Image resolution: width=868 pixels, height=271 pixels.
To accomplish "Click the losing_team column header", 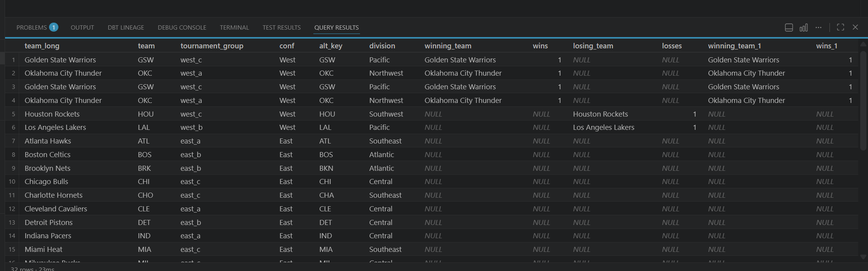I will 593,46.
